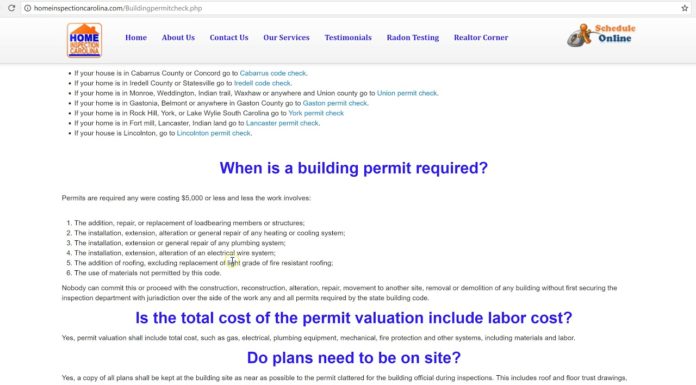Viewport: 696px width, 385px height.
Task: Click heading about permit valuation labor cost
Action: (354, 318)
